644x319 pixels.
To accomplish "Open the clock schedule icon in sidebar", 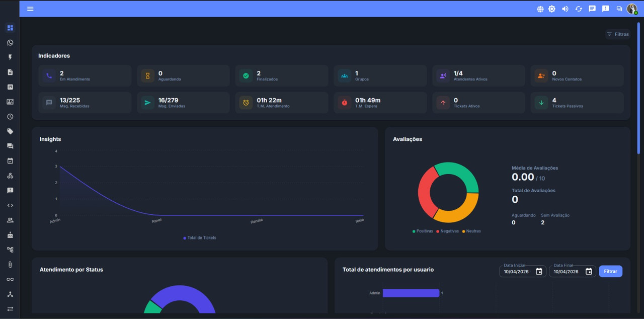I will [10, 116].
